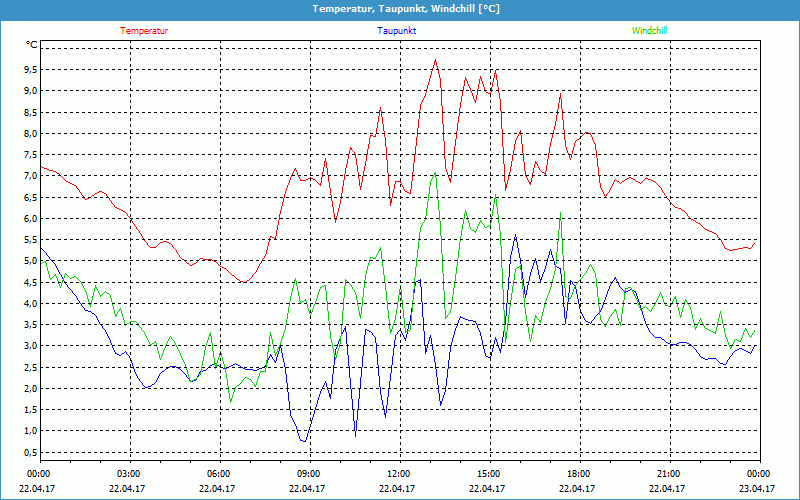The height and width of the screenshot is (500, 800).
Task: Click the 12:00 time axis label
Action: [x=399, y=474]
